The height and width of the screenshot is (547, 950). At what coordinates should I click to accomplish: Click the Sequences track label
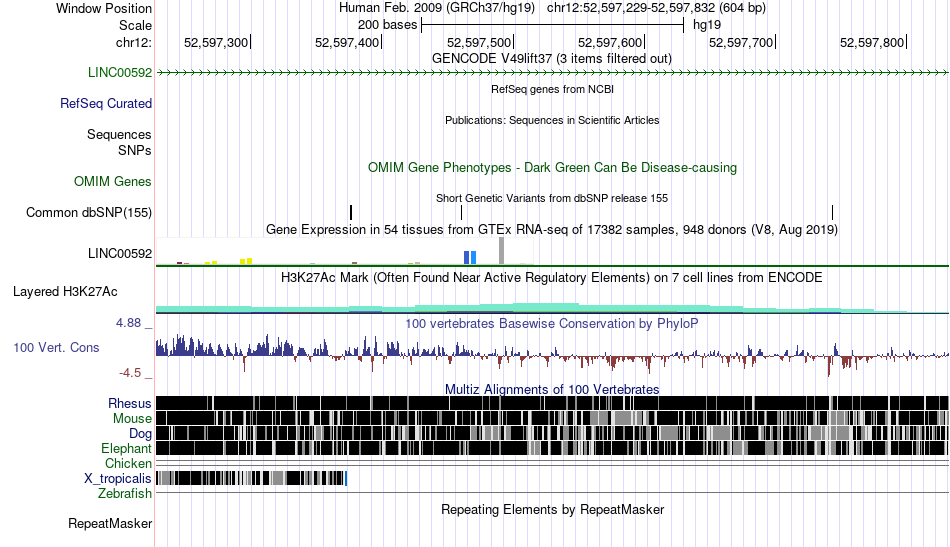pyautogui.click(x=119, y=134)
